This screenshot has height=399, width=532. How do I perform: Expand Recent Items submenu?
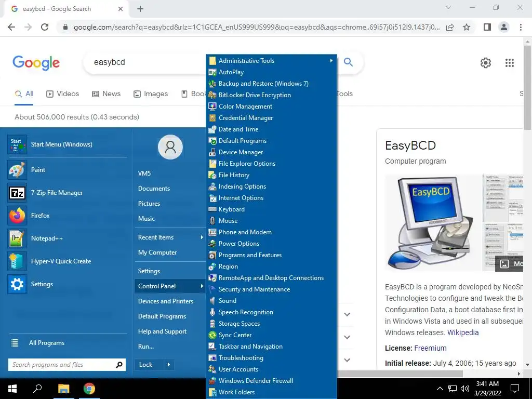pyautogui.click(x=202, y=237)
